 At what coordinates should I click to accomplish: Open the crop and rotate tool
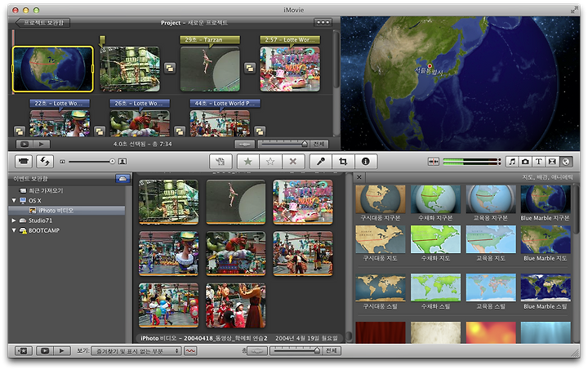coord(343,161)
